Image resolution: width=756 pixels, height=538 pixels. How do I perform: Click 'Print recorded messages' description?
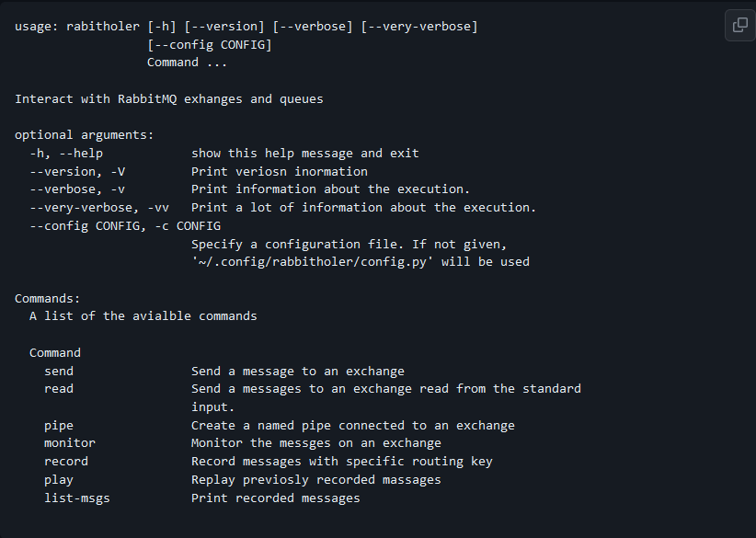pos(276,498)
